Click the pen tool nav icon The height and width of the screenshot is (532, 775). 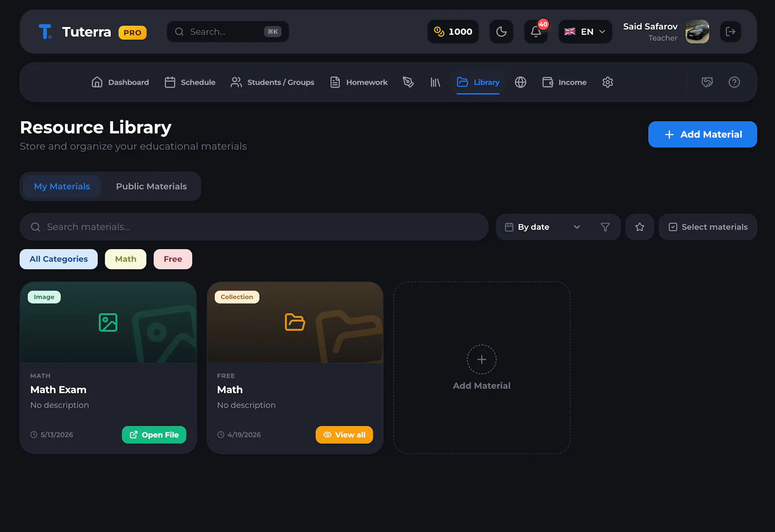[408, 82]
